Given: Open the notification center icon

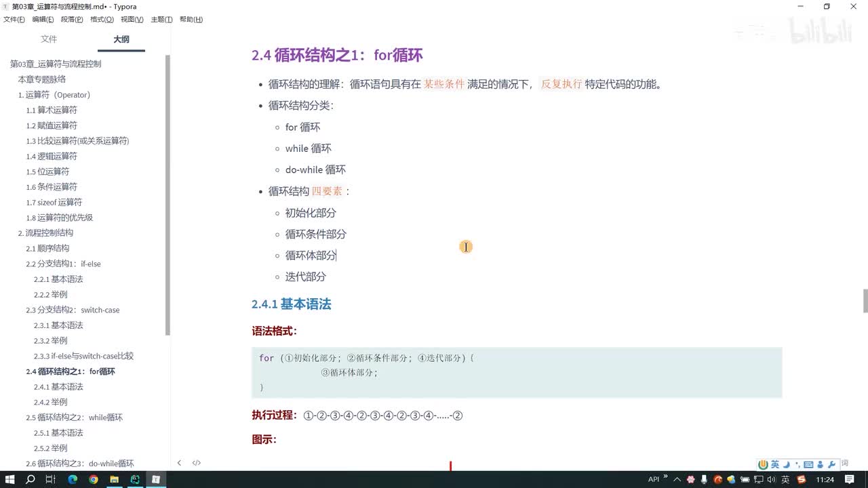Looking at the screenshot, I should coord(850,479).
